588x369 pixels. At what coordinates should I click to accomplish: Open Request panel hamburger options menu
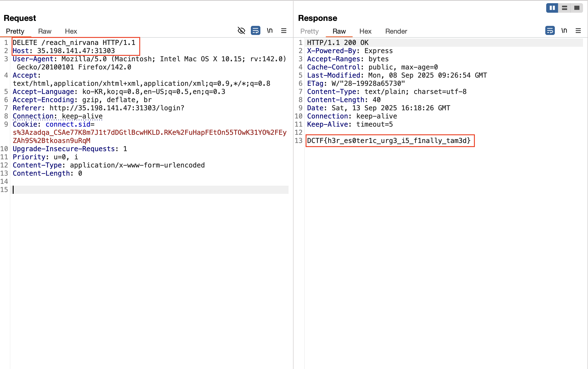click(284, 31)
